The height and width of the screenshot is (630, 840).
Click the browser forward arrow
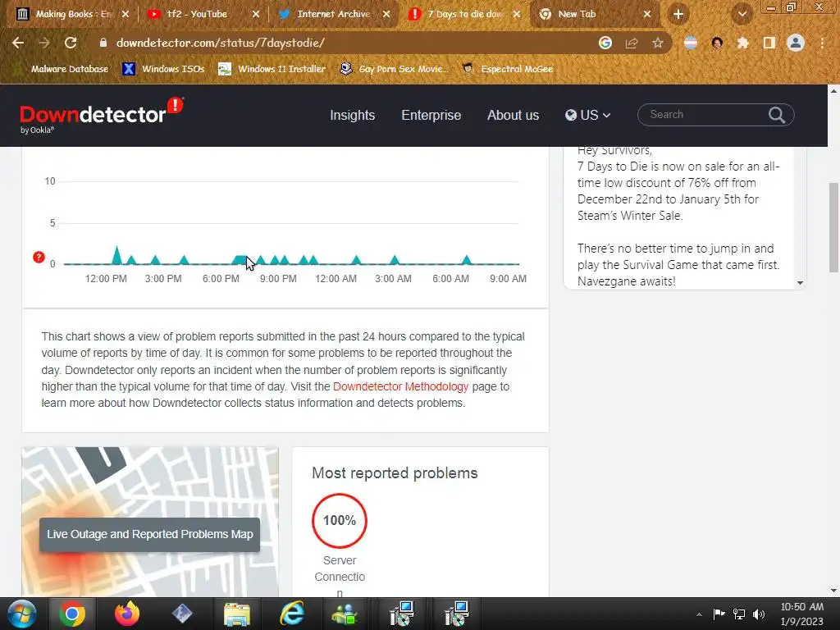tap(44, 43)
